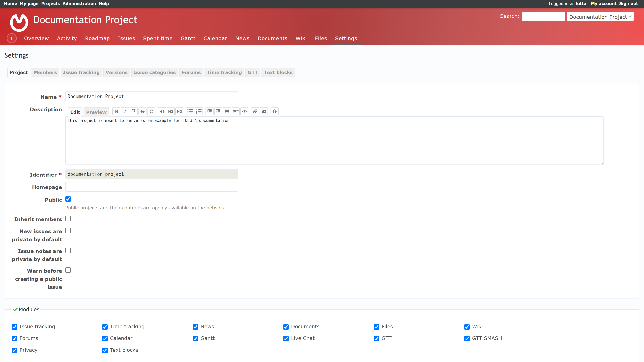Open the Text blocks settings tab
Image resolution: width=644 pixels, height=362 pixels.
click(x=278, y=72)
